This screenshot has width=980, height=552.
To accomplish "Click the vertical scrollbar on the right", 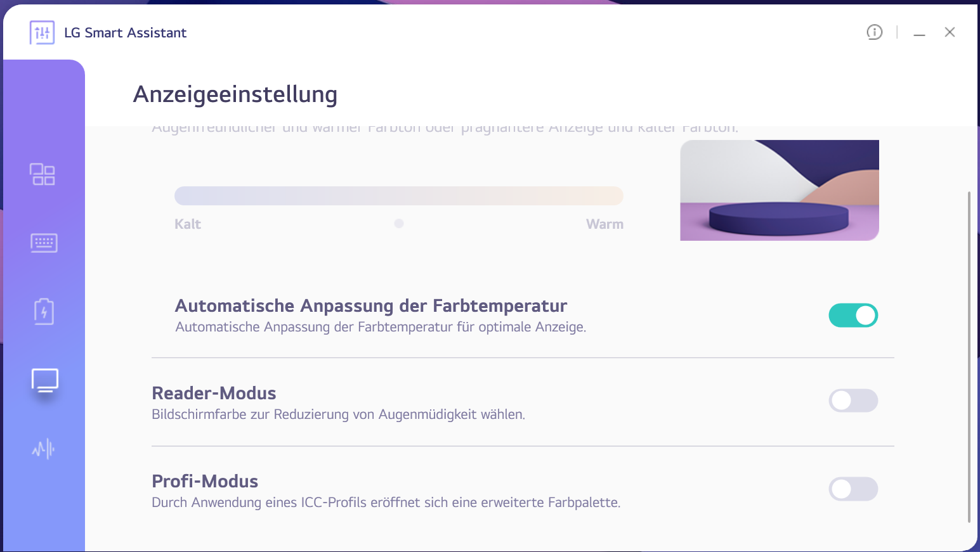I will click(969, 355).
